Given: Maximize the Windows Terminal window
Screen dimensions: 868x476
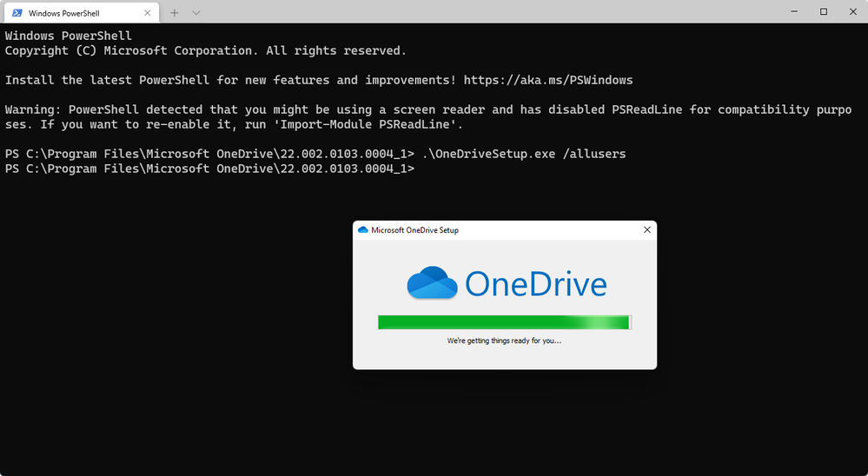Looking at the screenshot, I should coord(824,11).
